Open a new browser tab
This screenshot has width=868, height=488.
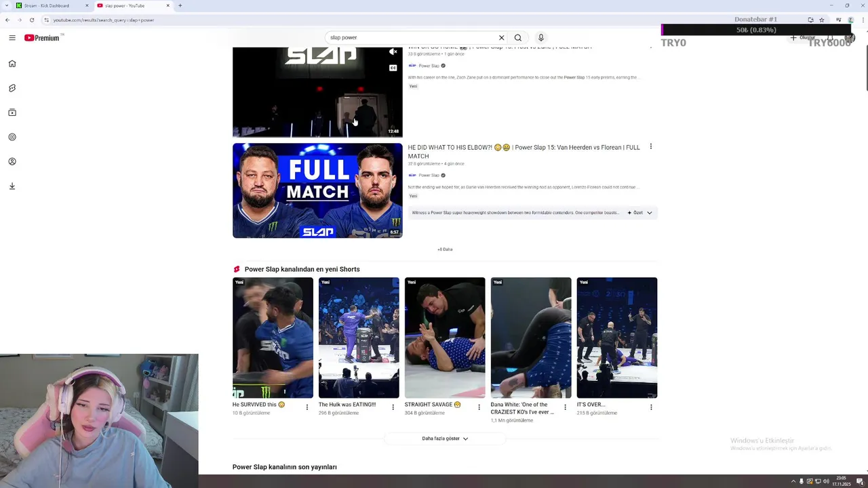[180, 5]
